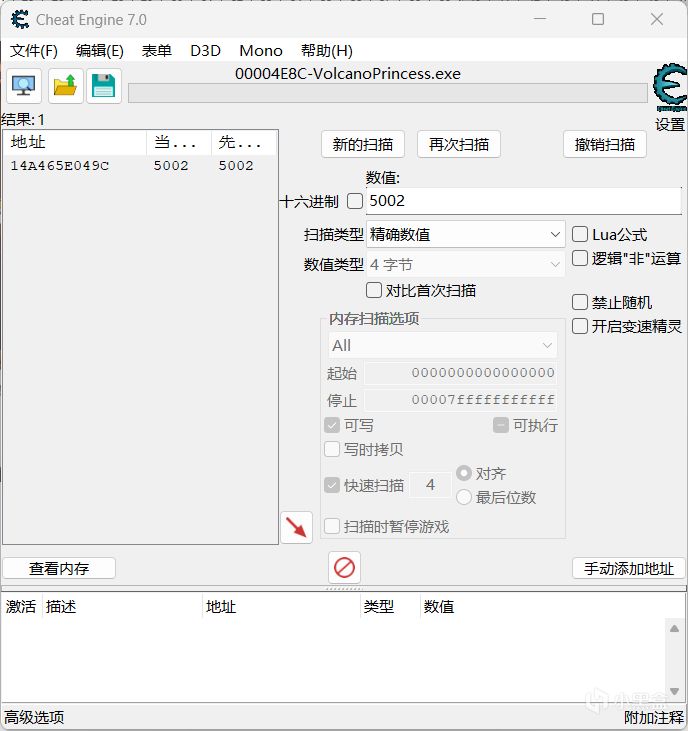Click the 先... previous value column header
Viewport: 688px width, 731px height.
tap(244, 142)
